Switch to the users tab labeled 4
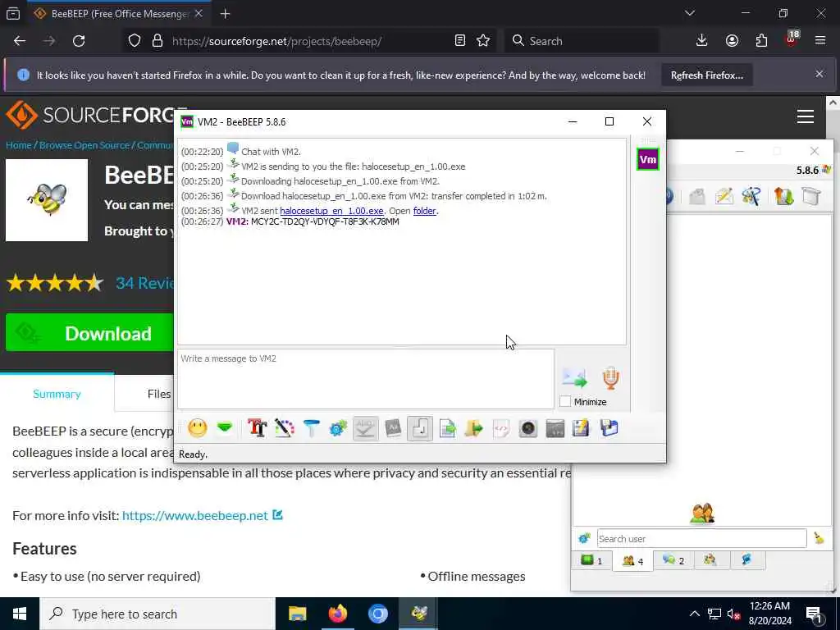 632,561
